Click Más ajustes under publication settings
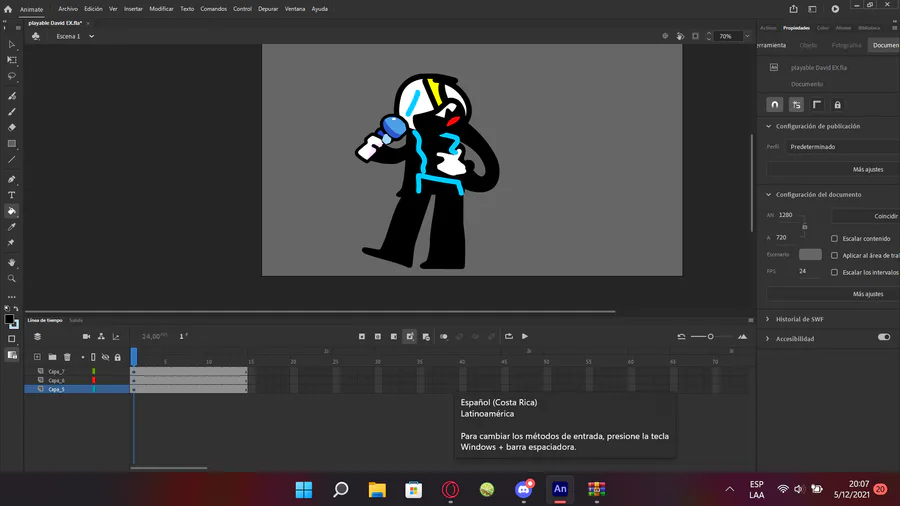Image resolution: width=900 pixels, height=506 pixels. click(x=867, y=169)
